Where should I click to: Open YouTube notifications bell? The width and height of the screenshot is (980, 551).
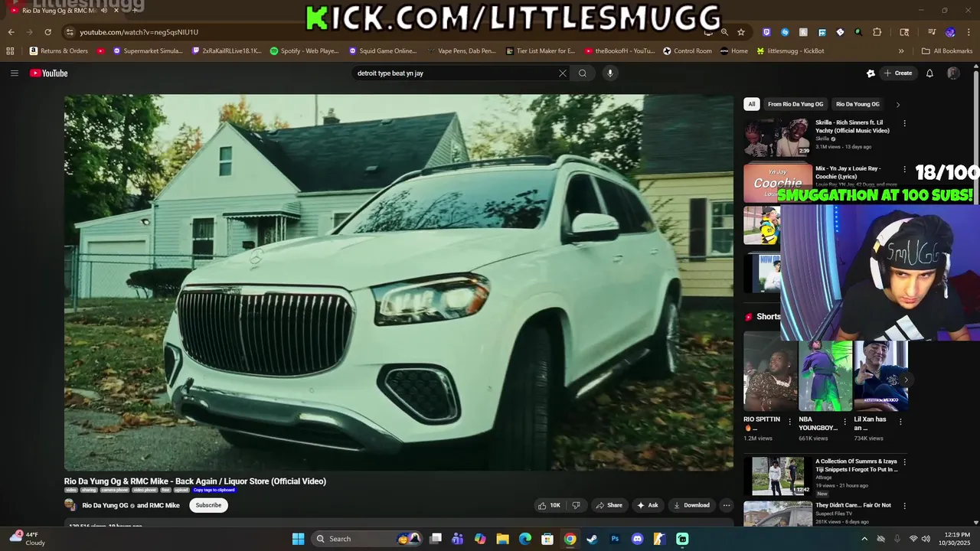(929, 73)
